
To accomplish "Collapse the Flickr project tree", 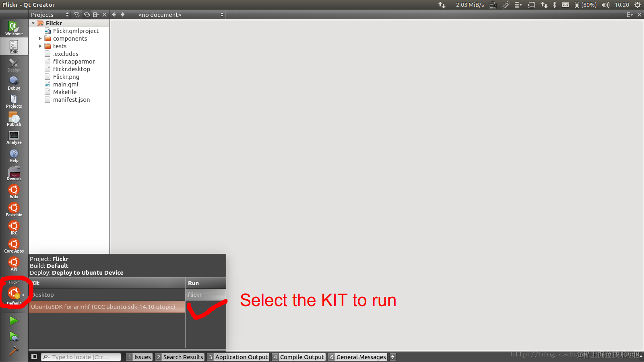I will pyautogui.click(x=33, y=23).
